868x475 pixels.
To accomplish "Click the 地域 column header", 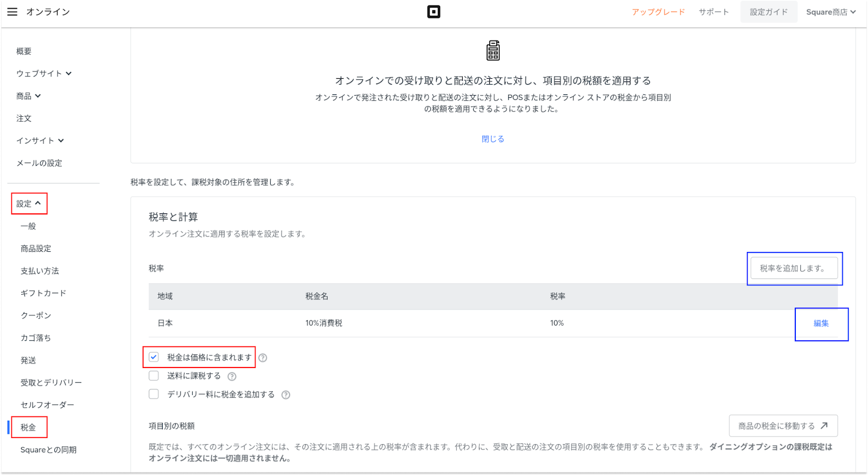I will click(165, 296).
